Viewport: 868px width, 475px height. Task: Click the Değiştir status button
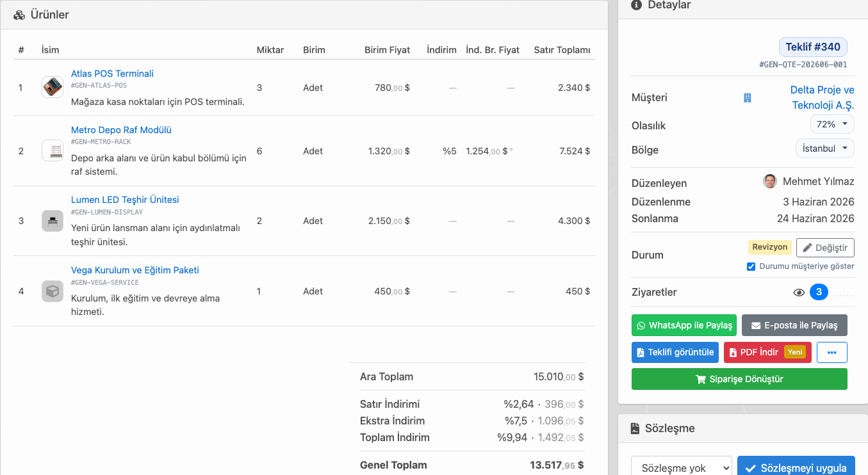(x=825, y=248)
